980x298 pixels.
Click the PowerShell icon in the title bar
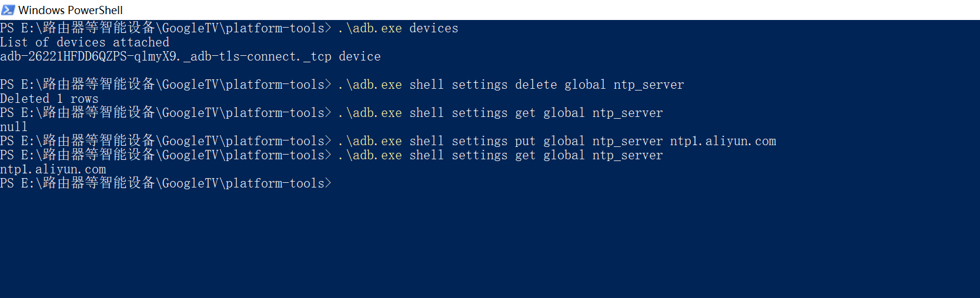(8, 10)
